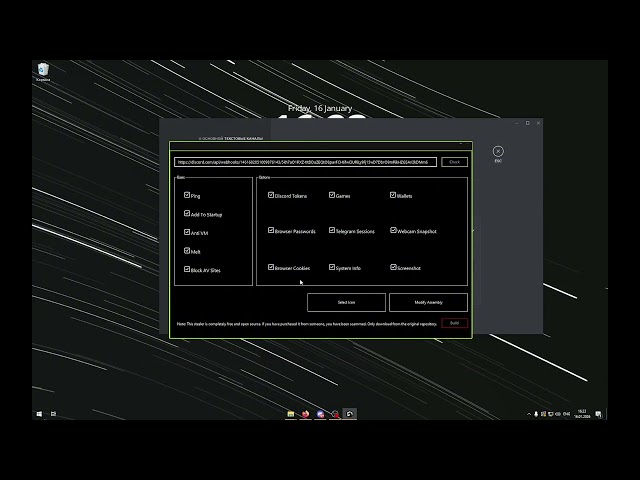Click the free and open source note text
This screenshot has height=480, width=640.
click(307, 324)
